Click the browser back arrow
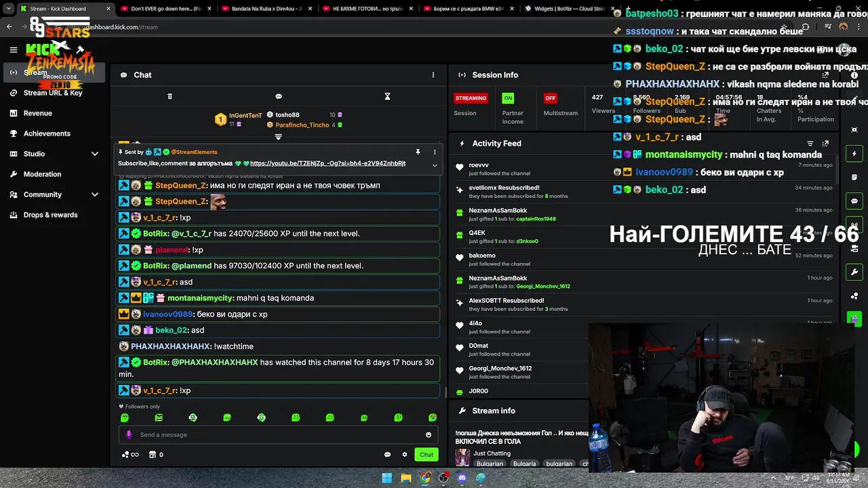Image resolution: width=868 pixels, height=488 pixels. [x=9, y=27]
